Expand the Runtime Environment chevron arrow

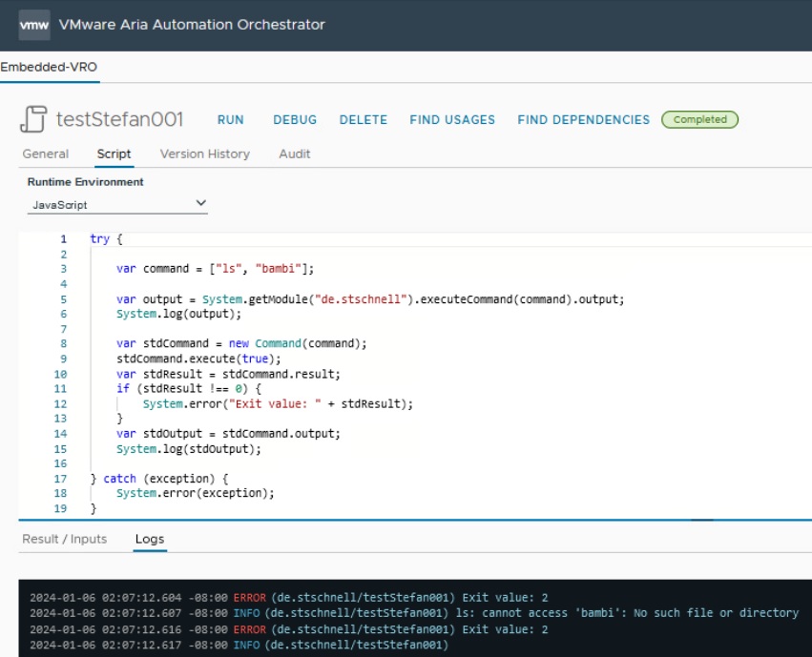[201, 203]
